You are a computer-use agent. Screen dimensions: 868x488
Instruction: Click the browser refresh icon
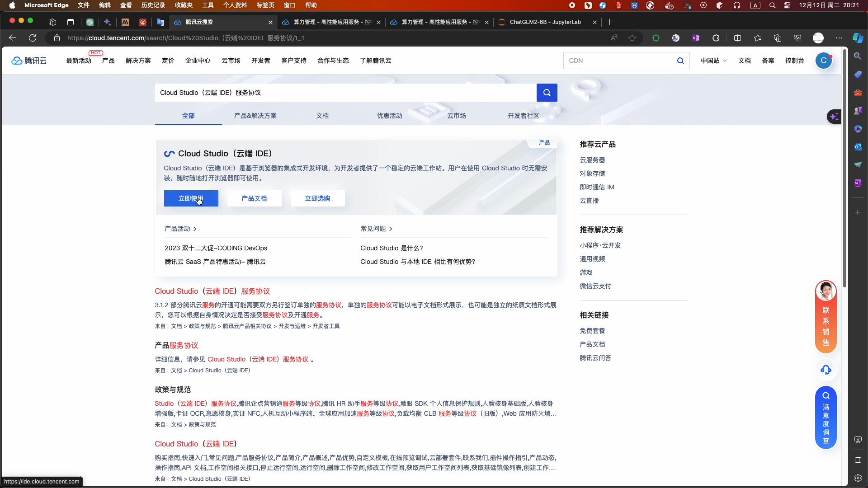(33, 38)
